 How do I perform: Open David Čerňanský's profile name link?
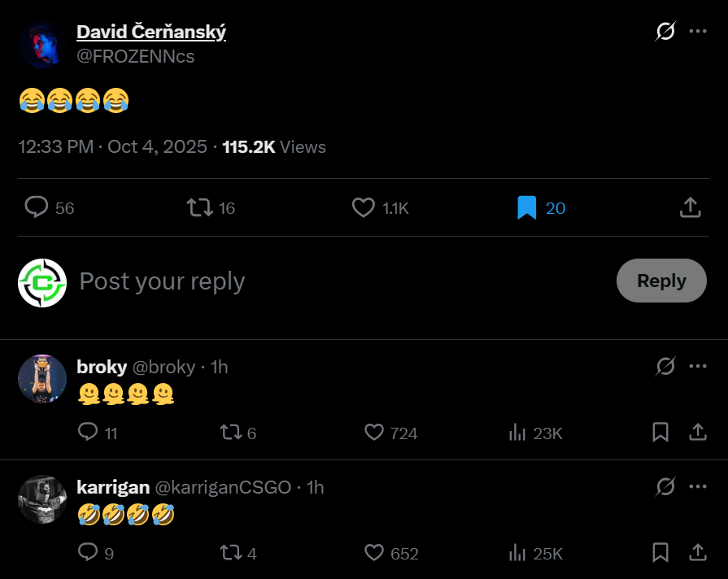[151, 32]
